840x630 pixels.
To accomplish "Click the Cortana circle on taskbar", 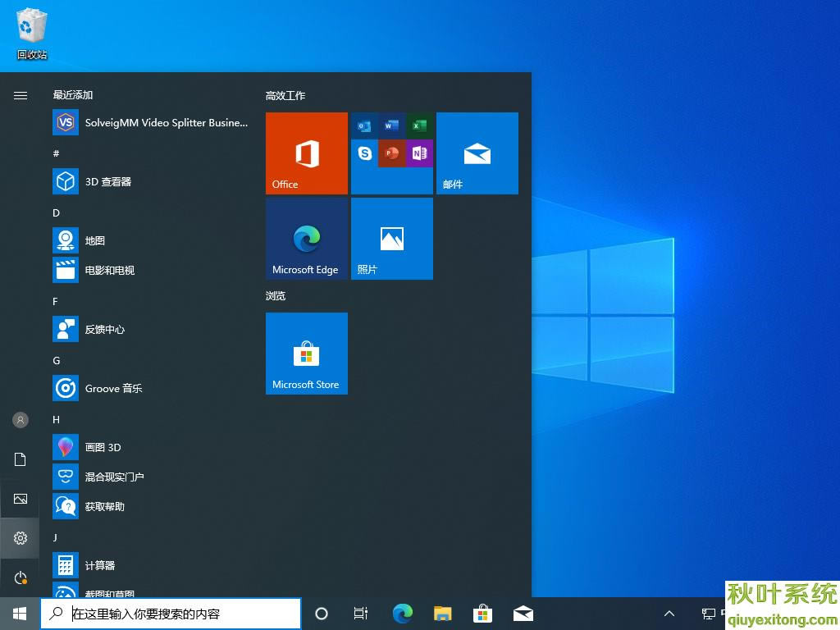I will (322, 614).
